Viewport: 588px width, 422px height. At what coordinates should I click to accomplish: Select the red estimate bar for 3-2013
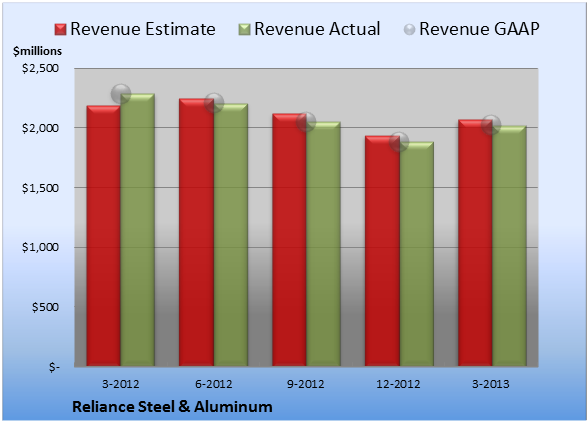pyautogui.click(x=475, y=243)
